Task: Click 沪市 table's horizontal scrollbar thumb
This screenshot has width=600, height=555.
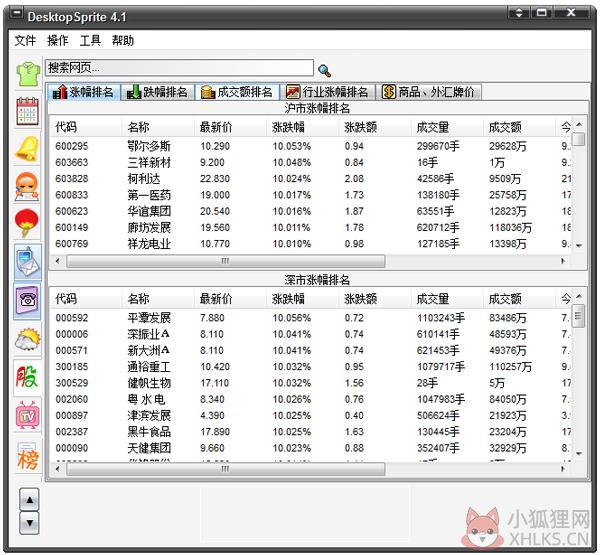Action: point(226,261)
